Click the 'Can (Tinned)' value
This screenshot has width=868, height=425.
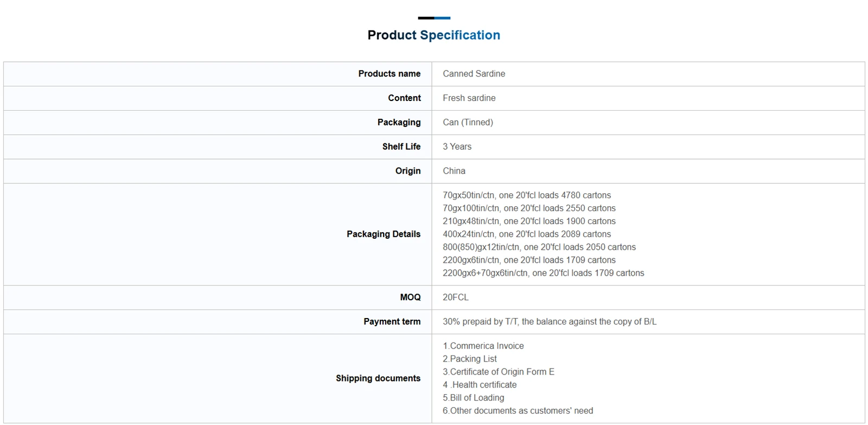coord(468,123)
